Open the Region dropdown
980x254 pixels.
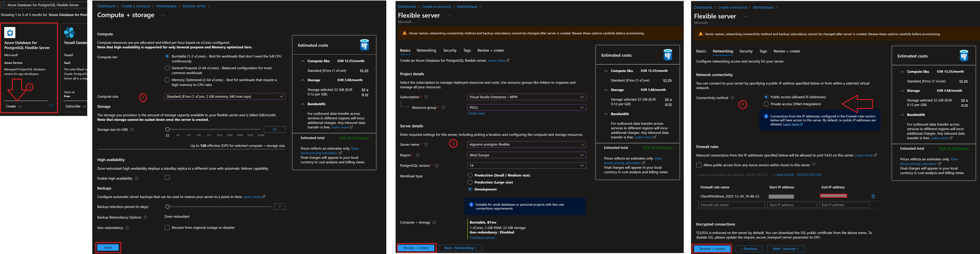pos(527,155)
